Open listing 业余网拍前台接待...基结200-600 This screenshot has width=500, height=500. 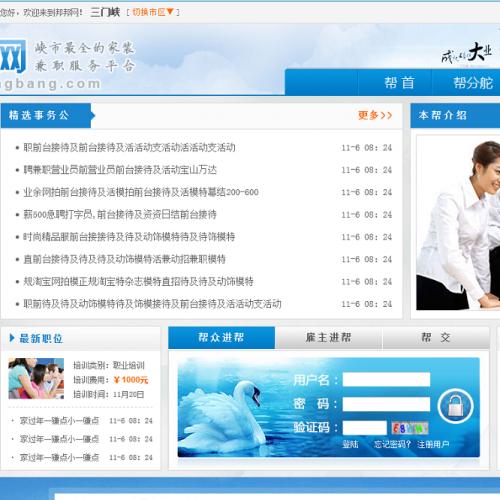click(141, 192)
